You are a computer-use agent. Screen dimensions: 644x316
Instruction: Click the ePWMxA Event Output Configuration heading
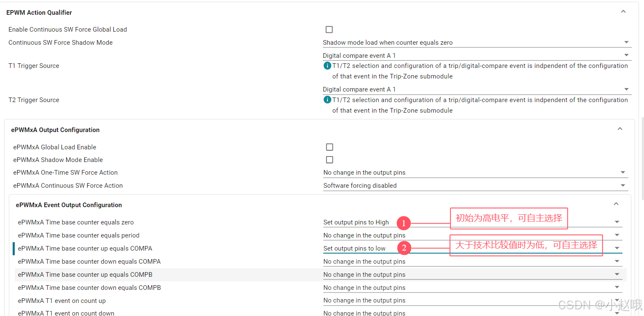click(69, 205)
